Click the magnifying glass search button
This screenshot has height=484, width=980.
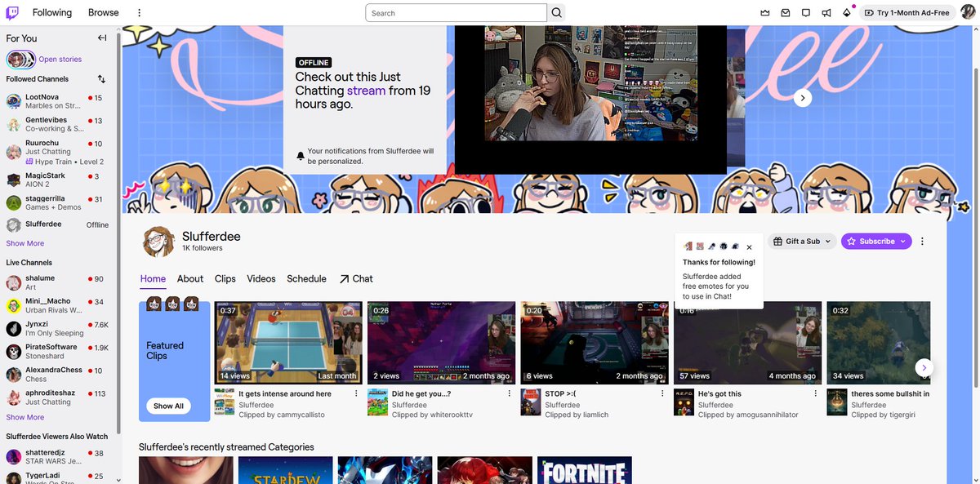pyautogui.click(x=557, y=13)
